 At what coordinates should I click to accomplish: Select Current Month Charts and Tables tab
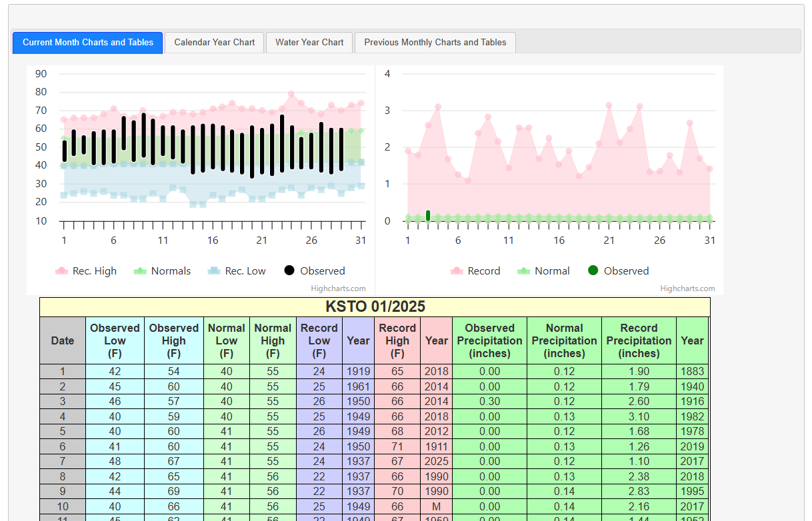pyautogui.click(x=88, y=42)
